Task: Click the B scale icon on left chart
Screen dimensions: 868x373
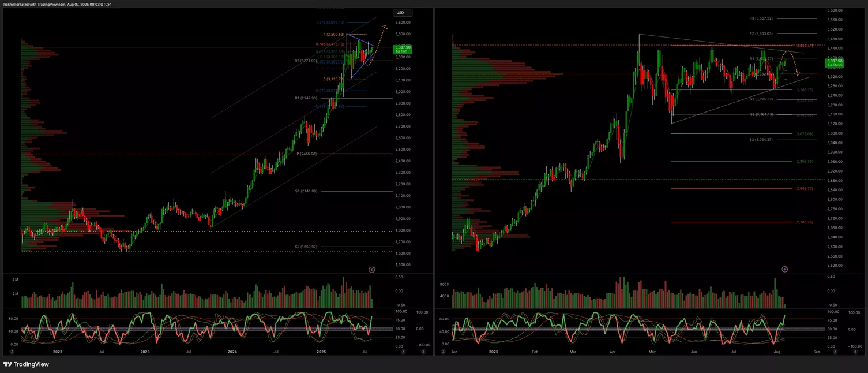Action: (423, 351)
